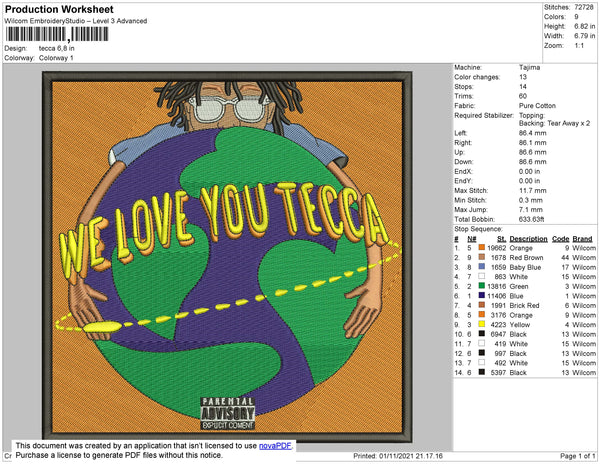This screenshot has width=600, height=464.
Task: Click the Zoom value 1:1
Action: point(579,46)
